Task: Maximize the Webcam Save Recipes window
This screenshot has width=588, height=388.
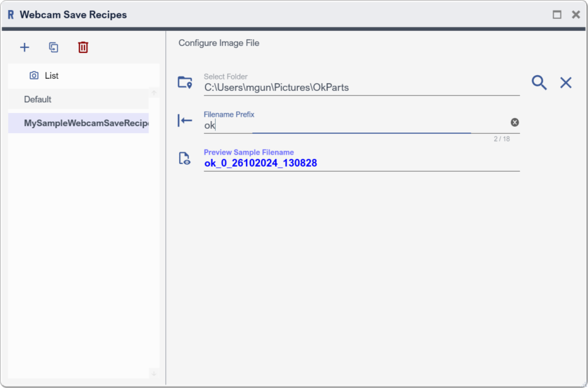Action: [557, 15]
